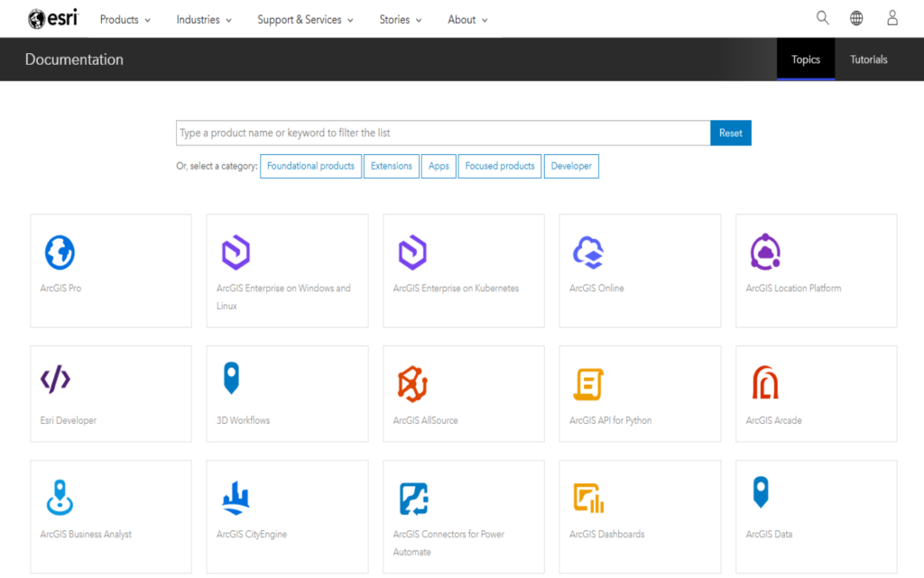Select the ArcGIS Data pin icon

click(x=761, y=492)
